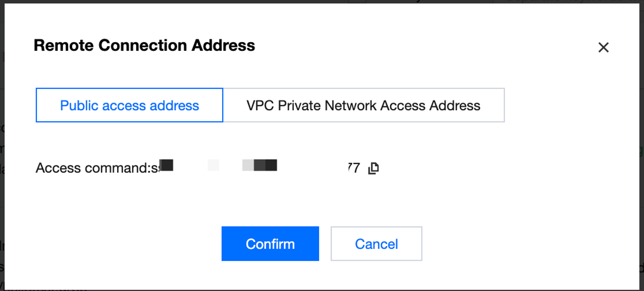Image resolution: width=644 pixels, height=291 pixels.
Task: Click empty dialog area left of Confirm
Action: 123,244
